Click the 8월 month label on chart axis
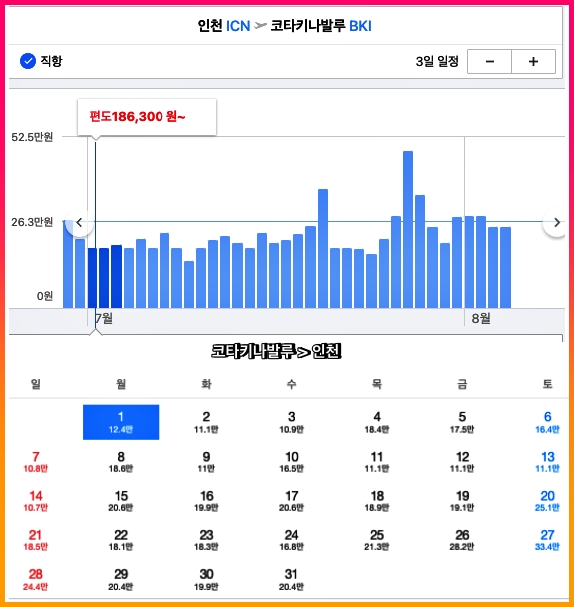This screenshot has width=574, height=607. 481,319
